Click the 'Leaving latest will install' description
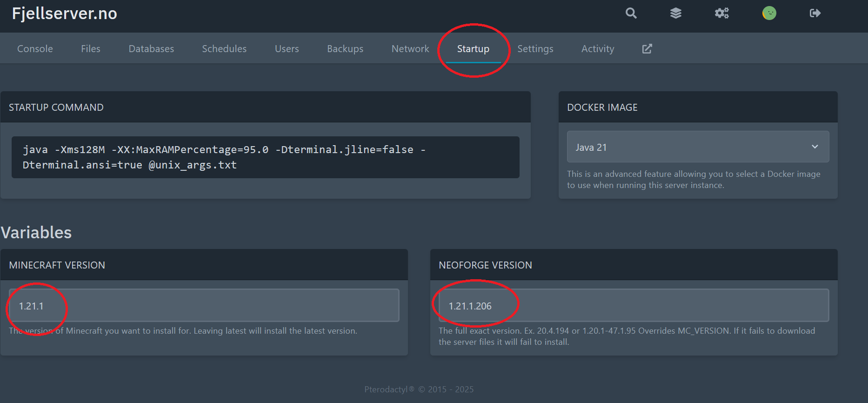The image size is (868, 403). (183, 331)
